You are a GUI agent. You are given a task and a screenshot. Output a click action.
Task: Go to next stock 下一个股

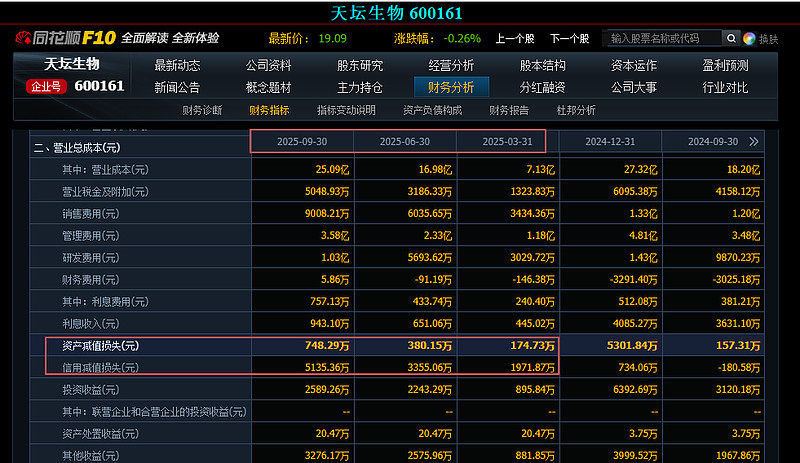pos(569,38)
